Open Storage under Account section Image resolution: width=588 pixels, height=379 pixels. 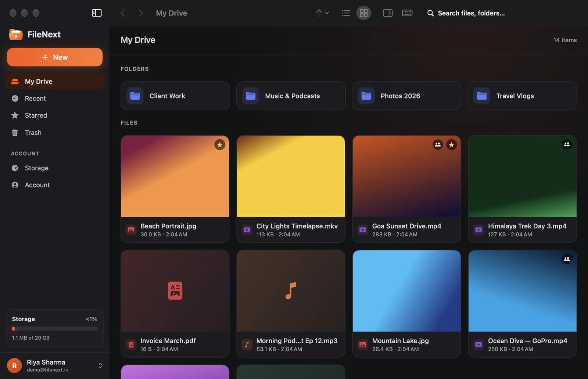point(55,168)
